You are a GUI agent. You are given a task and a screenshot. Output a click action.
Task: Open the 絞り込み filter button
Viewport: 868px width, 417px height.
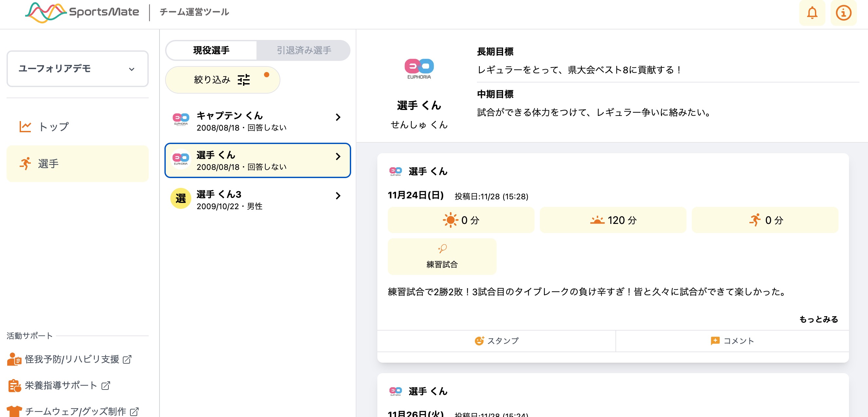pos(222,80)
